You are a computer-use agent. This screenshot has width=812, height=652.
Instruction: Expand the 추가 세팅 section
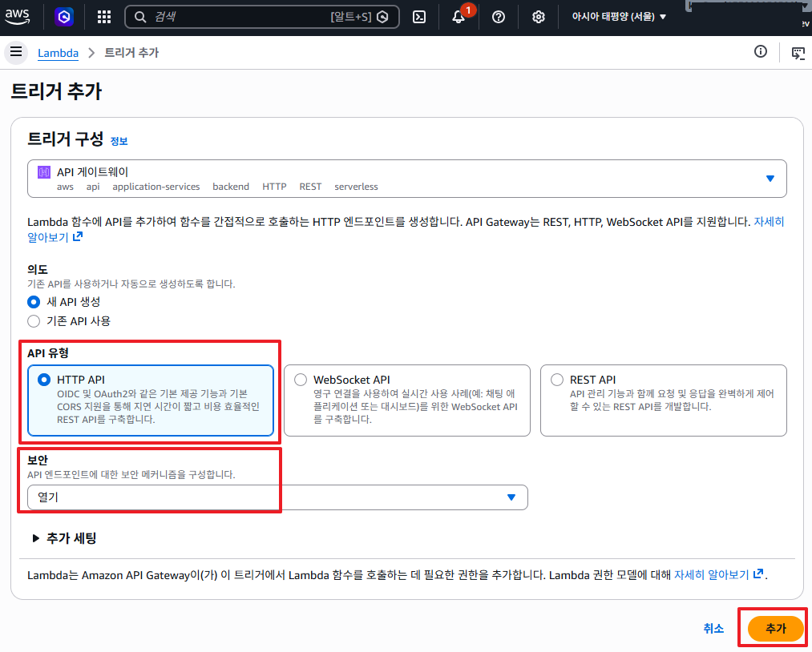coord(64,538)
